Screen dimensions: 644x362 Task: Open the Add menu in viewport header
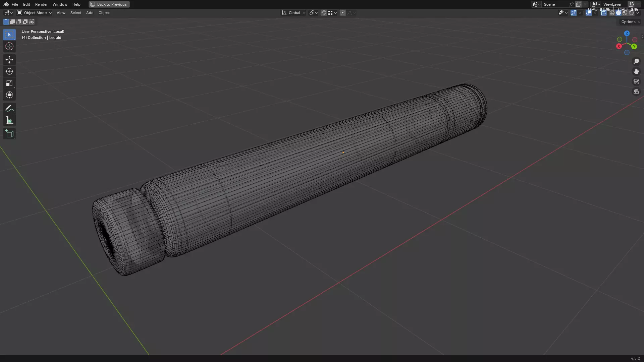click(90, 13)
